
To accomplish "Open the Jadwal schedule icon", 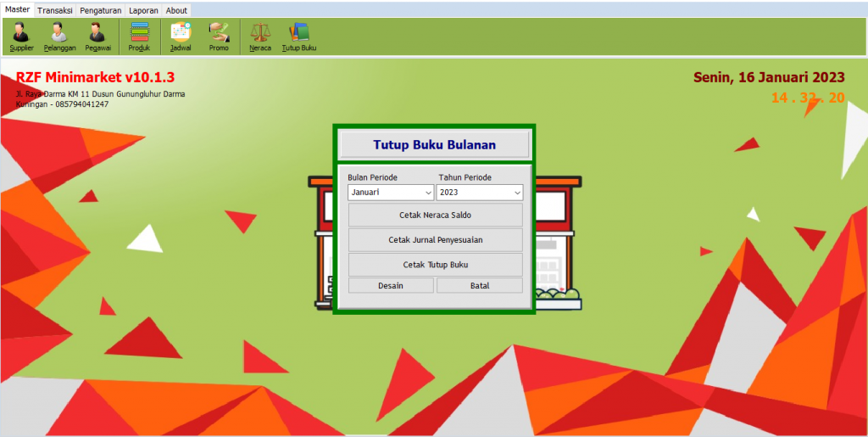I will tap(181, 36).
